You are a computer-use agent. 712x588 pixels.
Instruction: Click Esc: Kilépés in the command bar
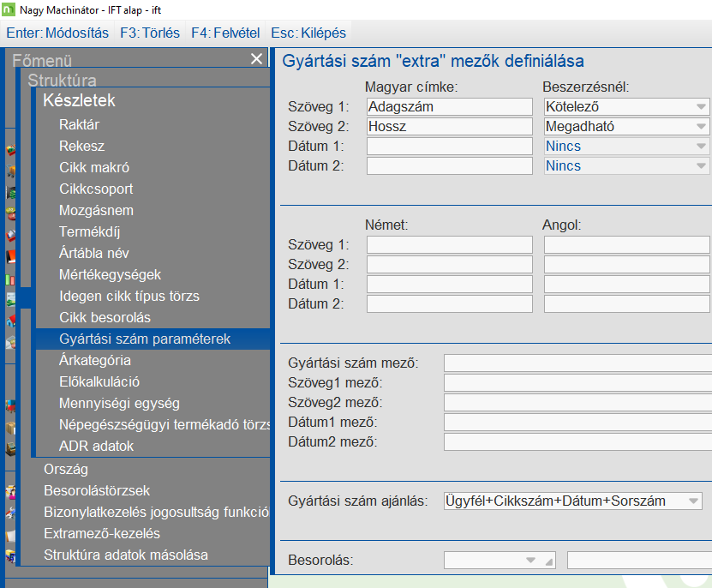click(308, 33)
